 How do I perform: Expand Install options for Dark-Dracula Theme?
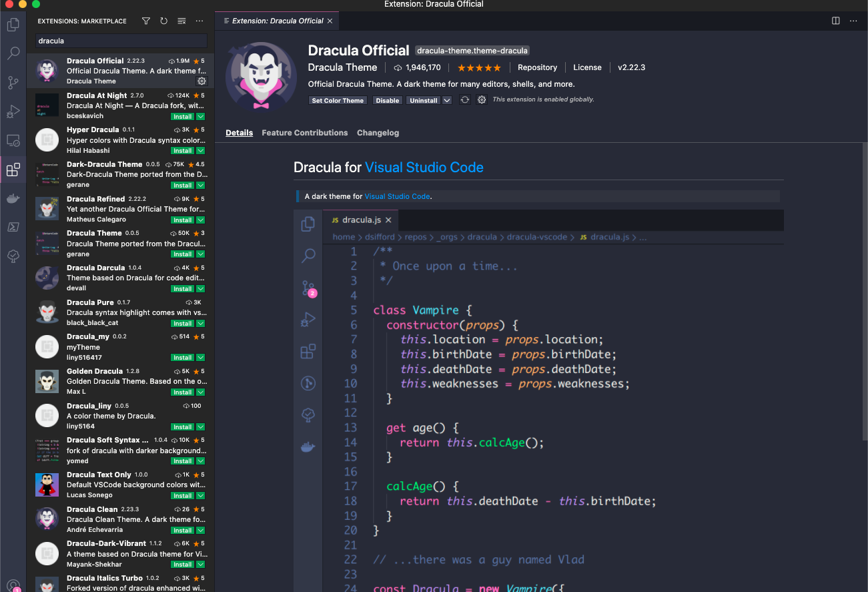pyautogui.click(x=200, y=186)
